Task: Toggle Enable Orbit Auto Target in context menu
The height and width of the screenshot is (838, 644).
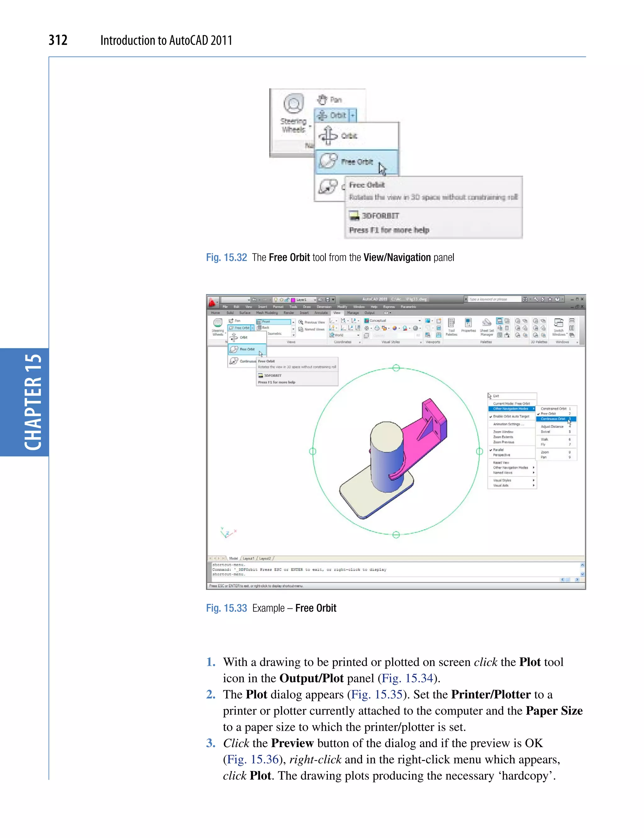Action: point(512,416)
